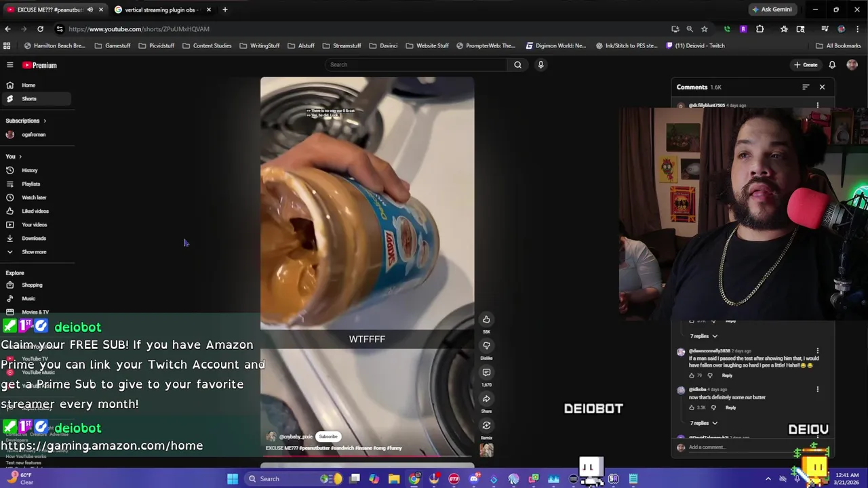Viewport: 868px width, 488px height.
Task: Open Chrome's three-dot menu
Action: 857,29
